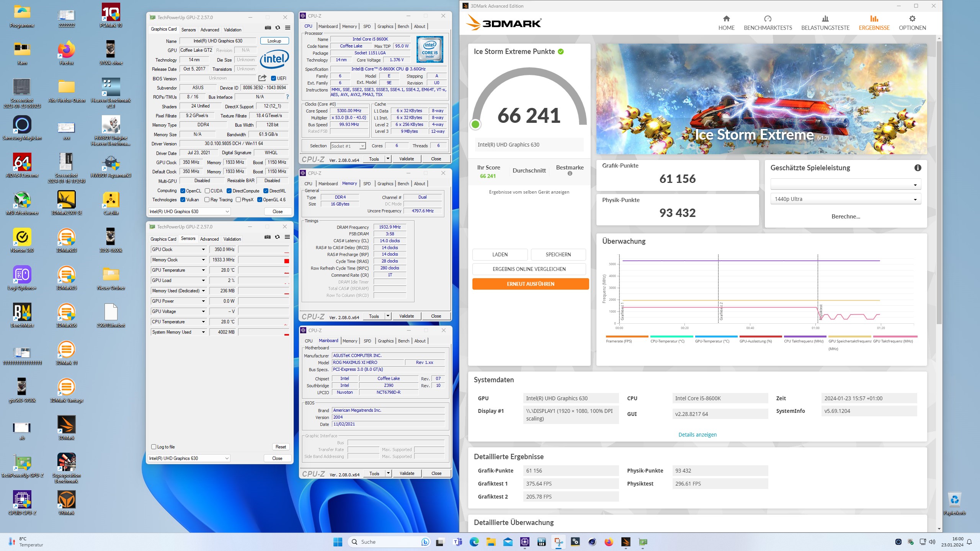
Task: Click taskbar Suche search field
Action: click(x=390, y=542)
